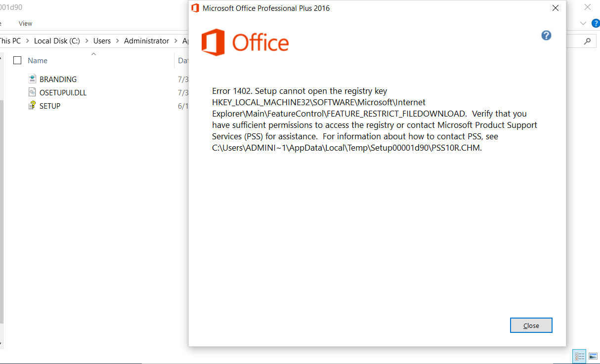Switch to thumbnail view using status bar icon
Image resolution: width=600 pixels, height=364 pixels.
pos(592,356)
